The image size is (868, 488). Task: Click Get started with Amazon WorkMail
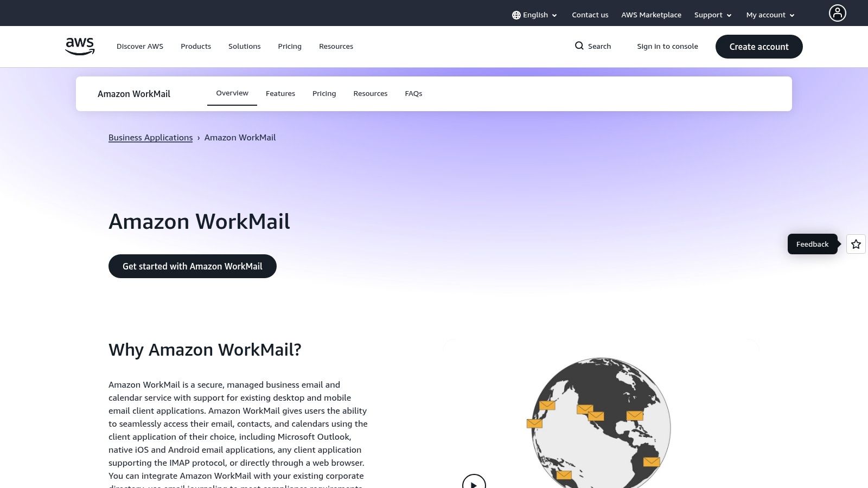click(192, 266)
